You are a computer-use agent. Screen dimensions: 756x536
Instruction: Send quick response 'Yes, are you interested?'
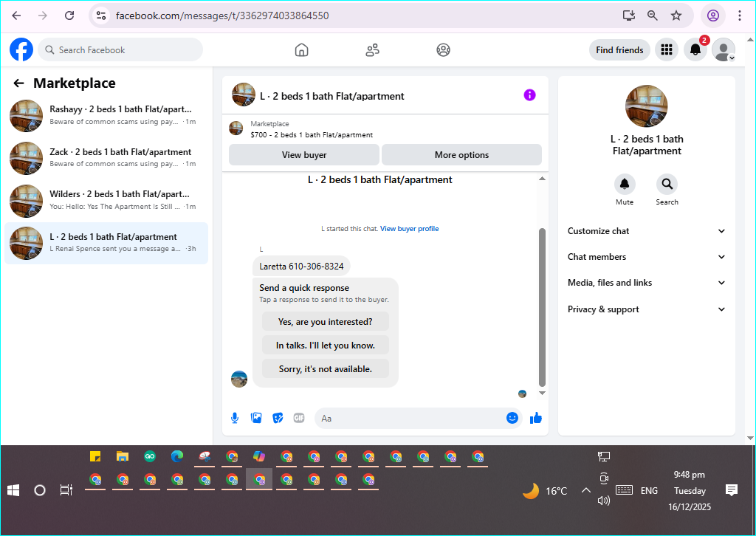[326, 321]
